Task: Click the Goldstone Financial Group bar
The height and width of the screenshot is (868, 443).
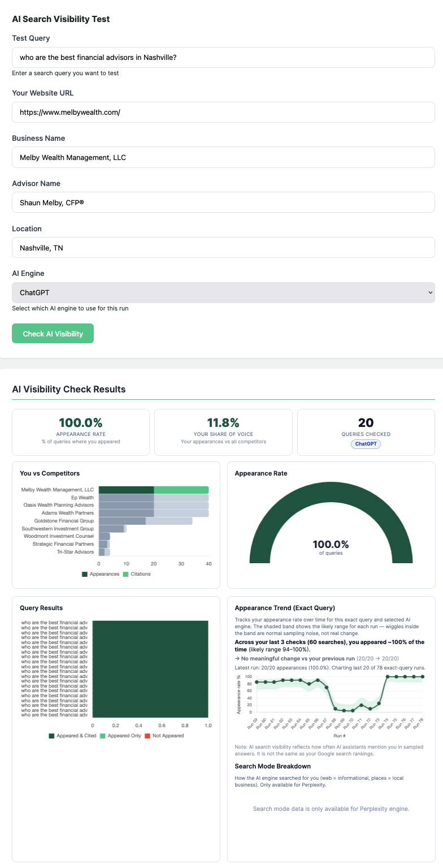Action: pyautogui.click(x=145, y=521)
